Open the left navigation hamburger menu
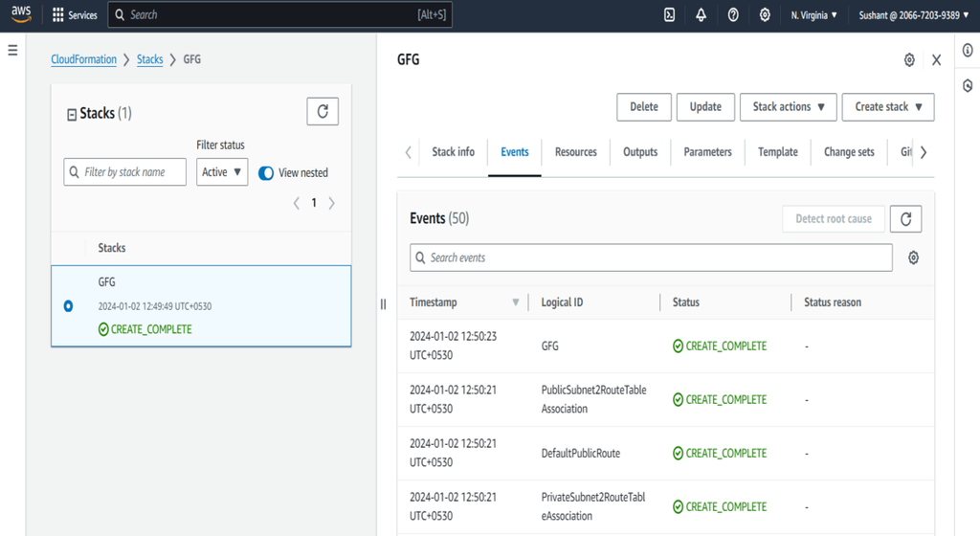The image size is (980, 536). 12,50
